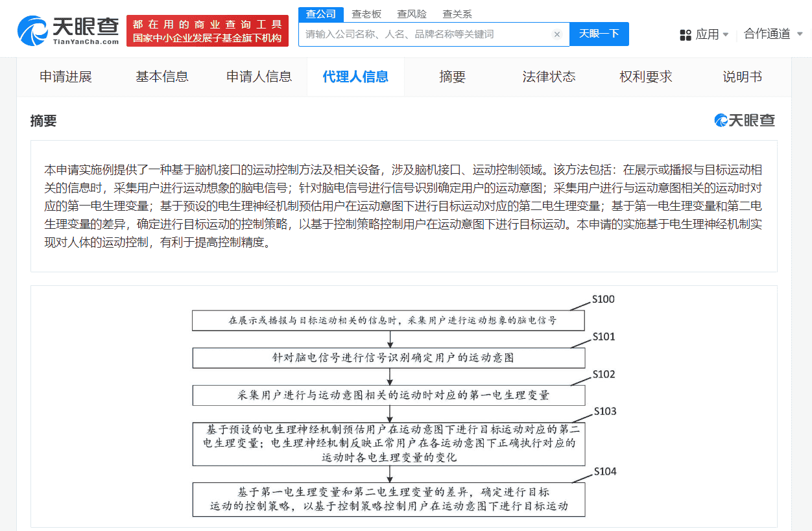This screenshot has height=531, width=812.
Task: Click the 应用 grid icon
Action: [x=685, y=34]
